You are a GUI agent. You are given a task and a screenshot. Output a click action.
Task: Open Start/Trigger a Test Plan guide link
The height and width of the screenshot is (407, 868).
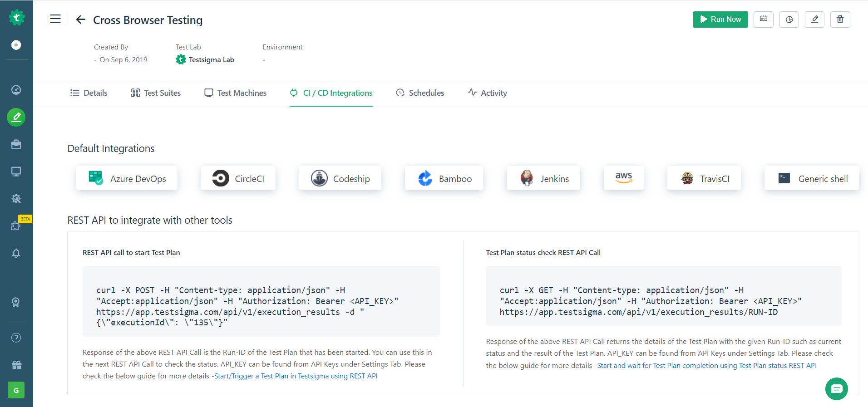[296, 376]
